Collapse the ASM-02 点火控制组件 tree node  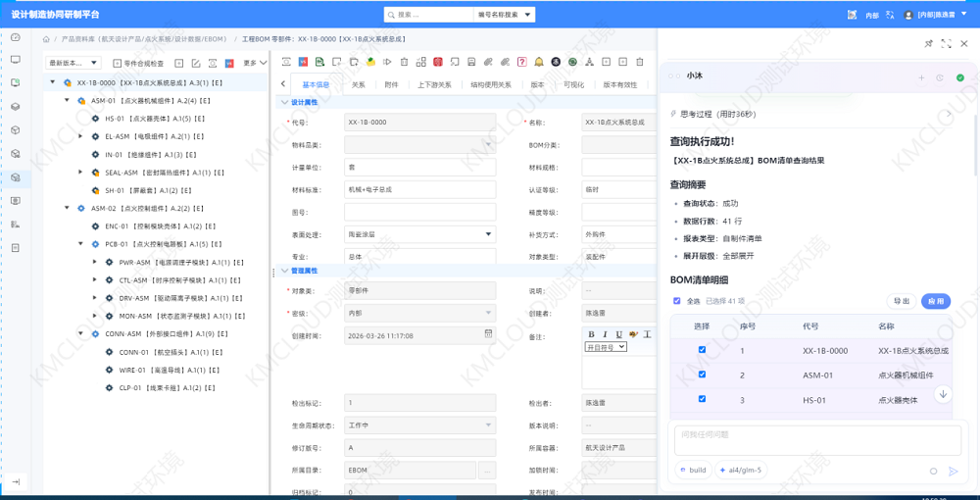[x=67, y=208]
